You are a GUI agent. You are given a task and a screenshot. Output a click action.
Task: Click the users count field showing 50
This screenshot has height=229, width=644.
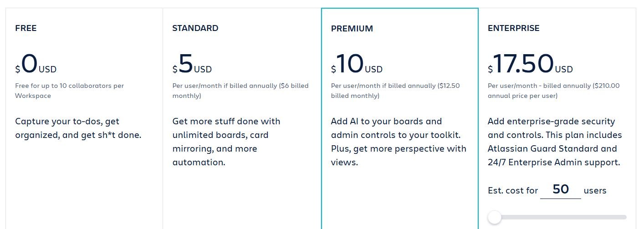pyautogui.click(x=561, y=190)
